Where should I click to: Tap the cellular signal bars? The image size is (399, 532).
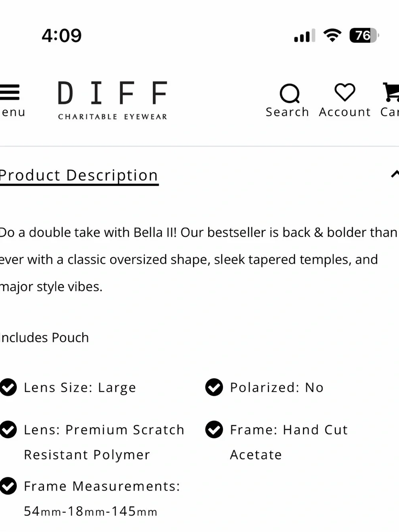pyautogui.click(x=305, y=36)
